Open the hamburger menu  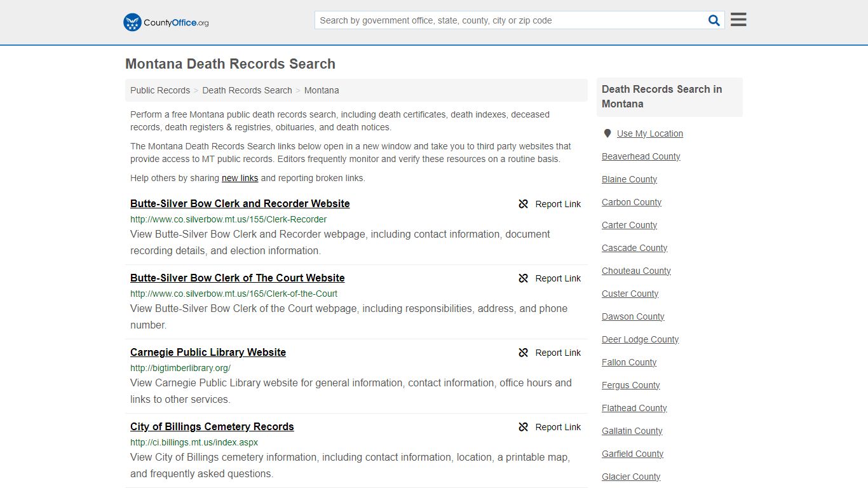[738, 20]
